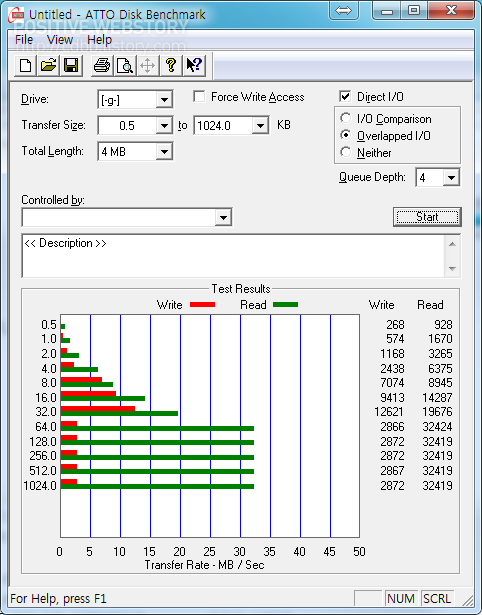Image resolution: width=482 pixels, height=615 pixels.
Task: Click the 0.5 transfer size row label
Action: (49, 325)
